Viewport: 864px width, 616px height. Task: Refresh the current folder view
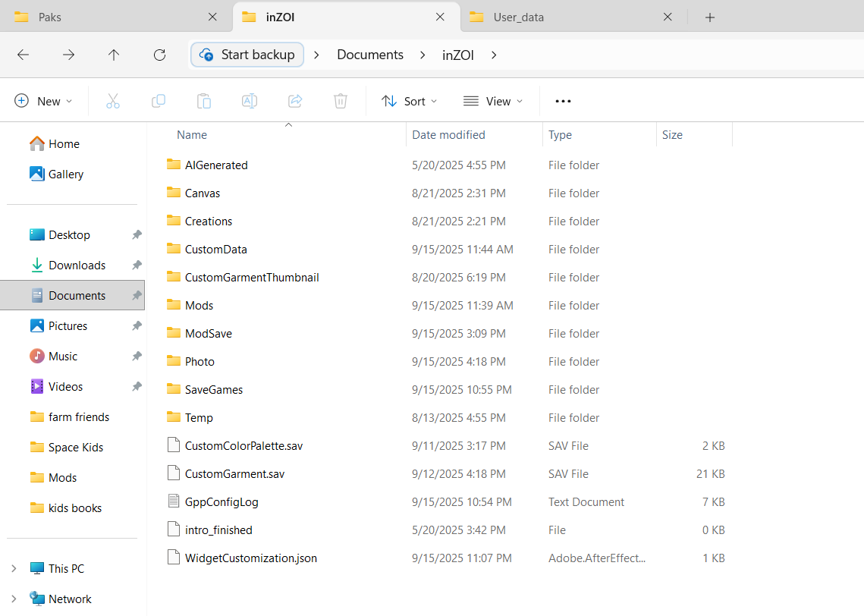tap(159, 55)
